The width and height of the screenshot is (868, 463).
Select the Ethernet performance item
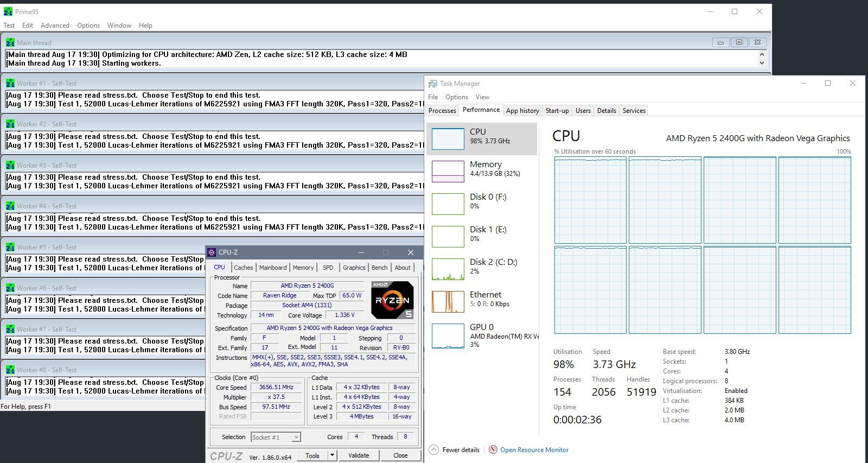pyautogui.click(x=482, y=301)
